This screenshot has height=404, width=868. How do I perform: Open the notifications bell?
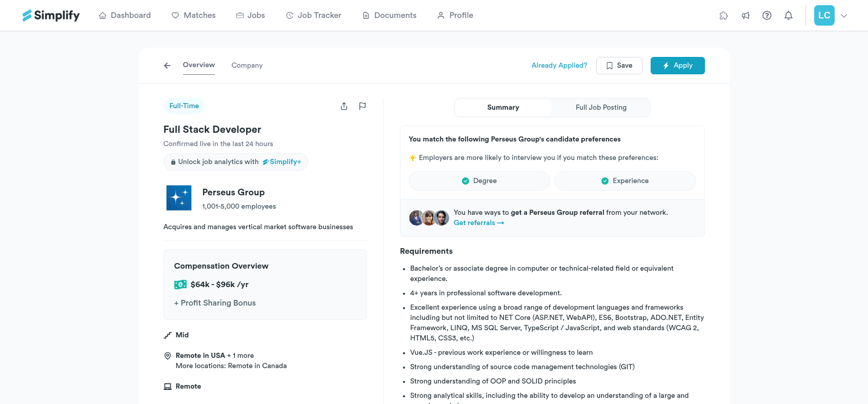tap(789, 15)
